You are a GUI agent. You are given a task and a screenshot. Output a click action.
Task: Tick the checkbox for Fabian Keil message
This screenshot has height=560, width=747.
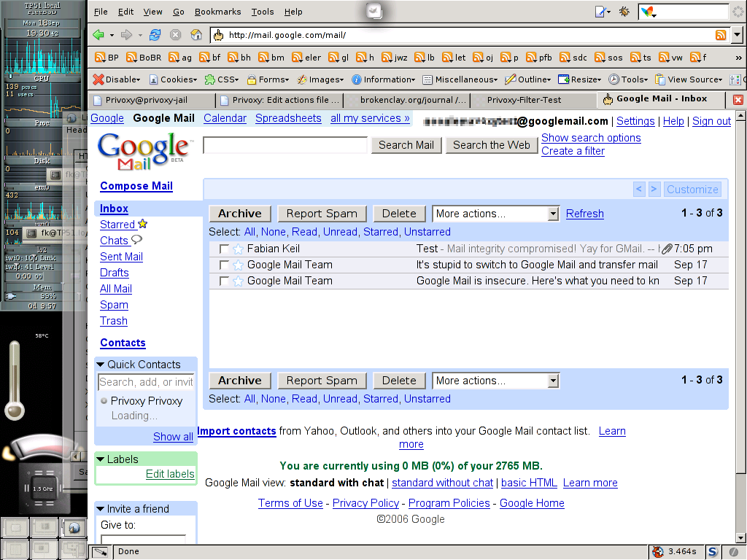point(223,249)
